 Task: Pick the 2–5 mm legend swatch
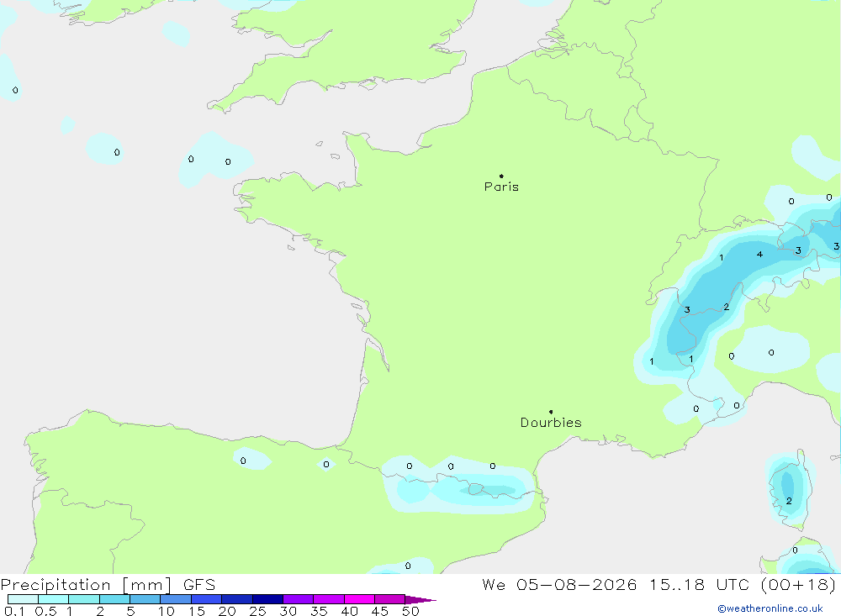(x=114, y=599)
